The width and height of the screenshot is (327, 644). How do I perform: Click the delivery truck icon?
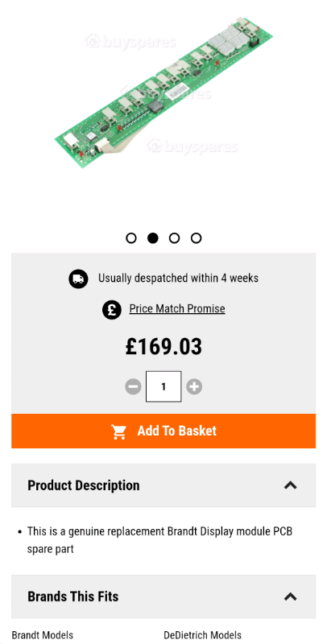78,279
